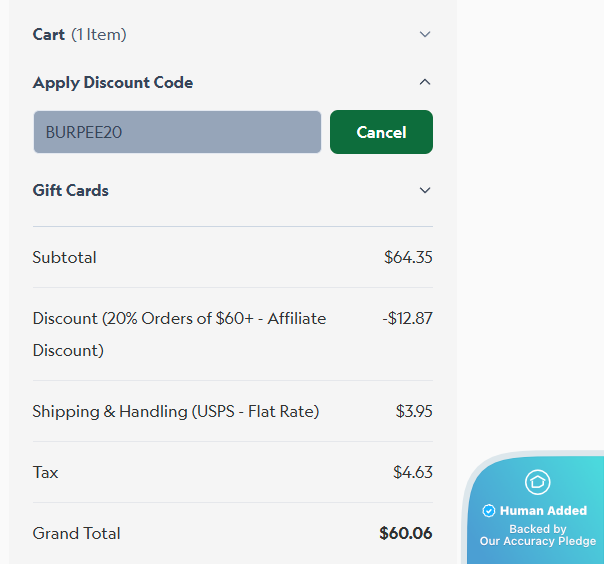604x564 pixels.
Task: Click the $3.95 shipping amount
Action: click(414, 411)
